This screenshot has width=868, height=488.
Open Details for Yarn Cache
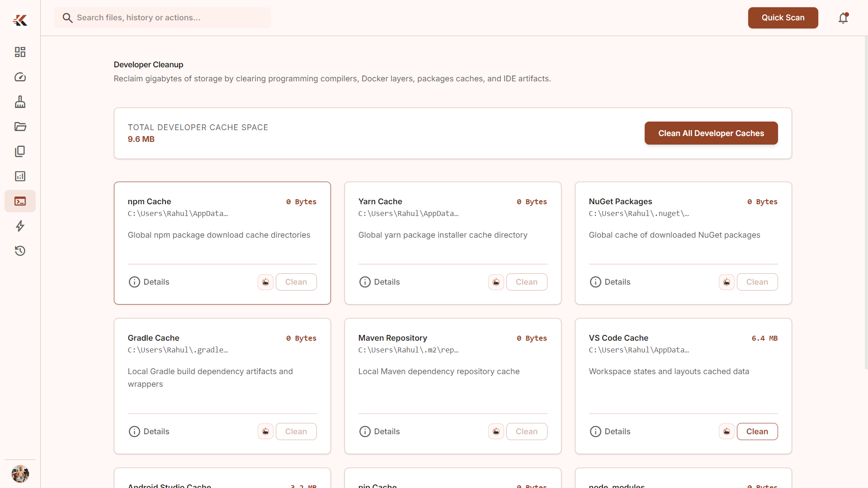[x=380, y=282]
